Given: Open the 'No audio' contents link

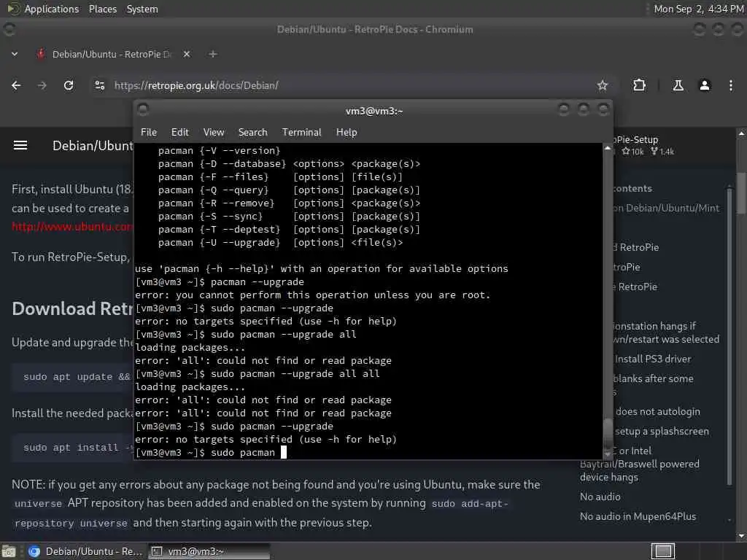Looking at the screenshot, I should coord(600,497).
